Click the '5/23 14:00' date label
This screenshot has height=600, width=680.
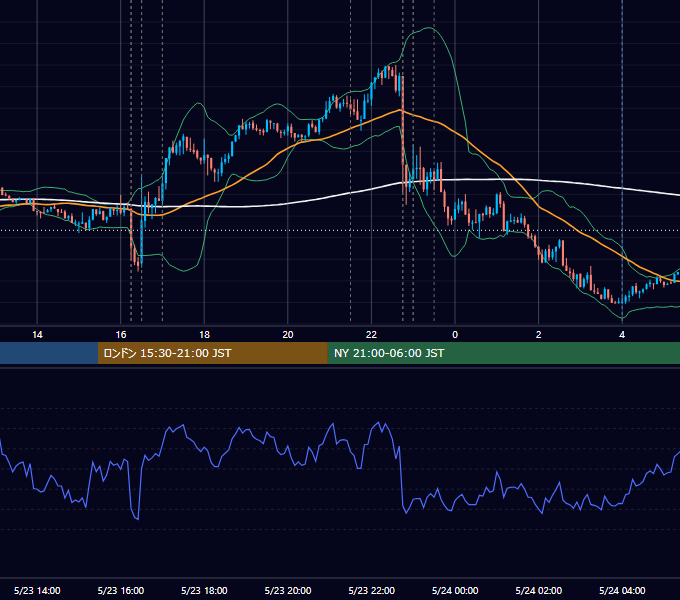37,590
